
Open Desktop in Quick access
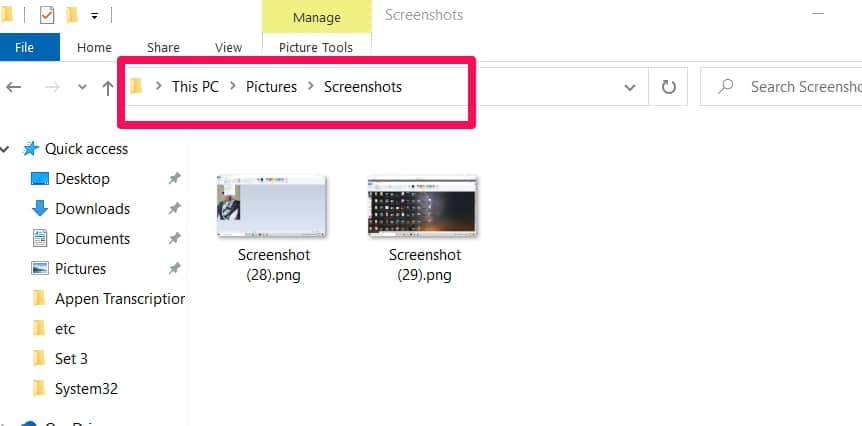click(x=82, y=179)
